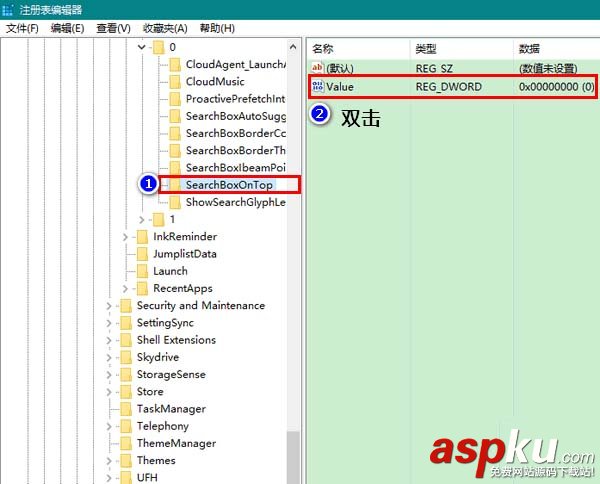Screen dimensions: 600x484
Task: Click the ProactivePrefetchInt folder icon
Action: pos(175,99)
